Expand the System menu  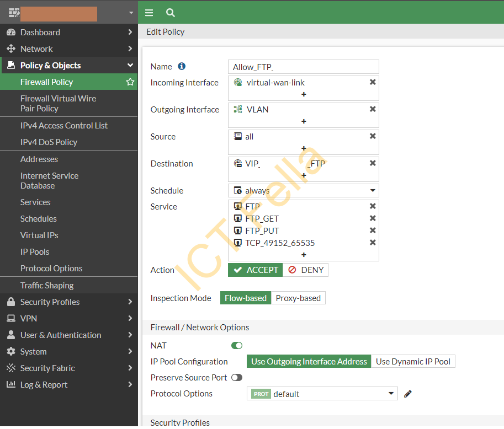(130, 351)
